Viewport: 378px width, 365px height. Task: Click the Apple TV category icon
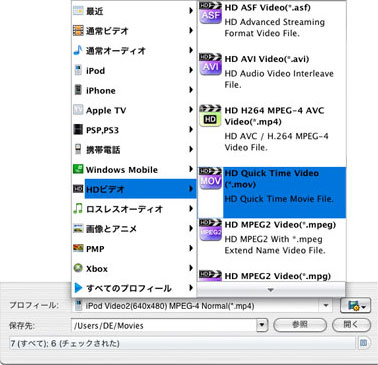(x=78, y=110)
